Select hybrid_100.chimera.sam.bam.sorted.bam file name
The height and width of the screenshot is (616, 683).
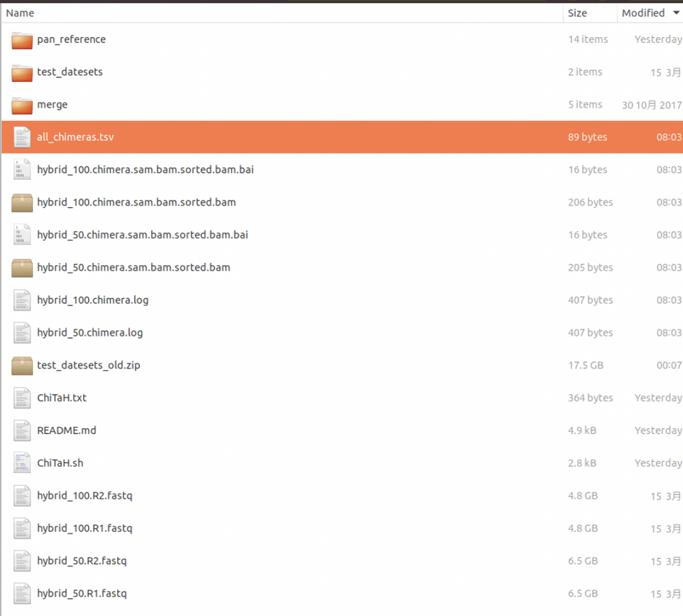point(137,202)
